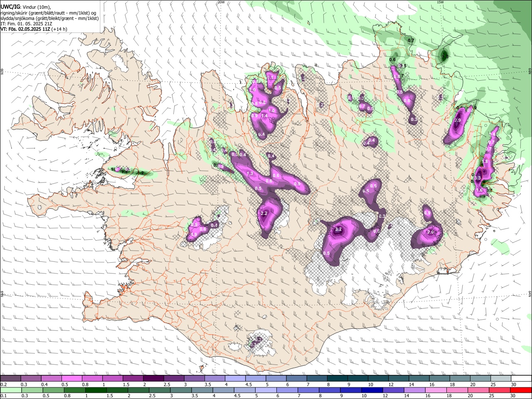Select the bright pink 0.5–0.8 swatch, top row
This screenshot has width=532, height=399.
tap(71, 378)
